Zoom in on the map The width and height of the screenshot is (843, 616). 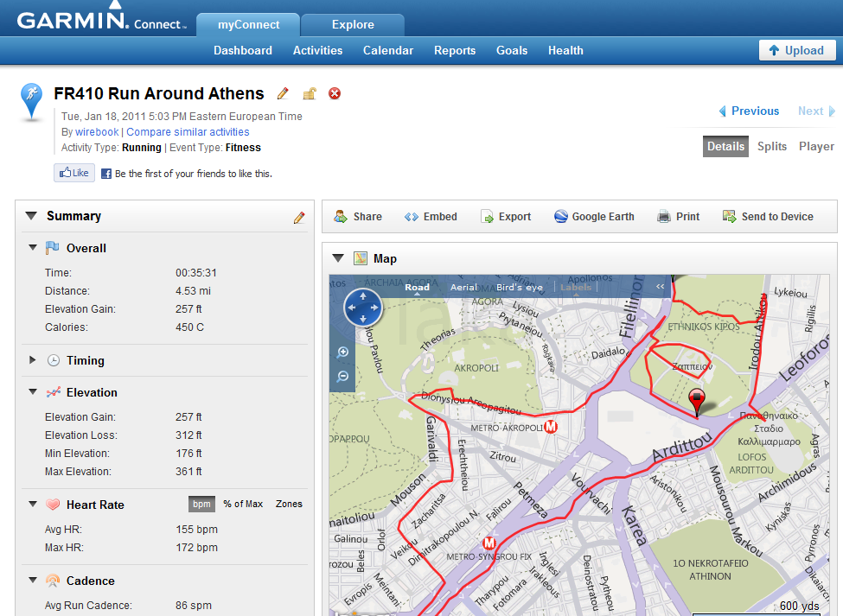(342, 352)
